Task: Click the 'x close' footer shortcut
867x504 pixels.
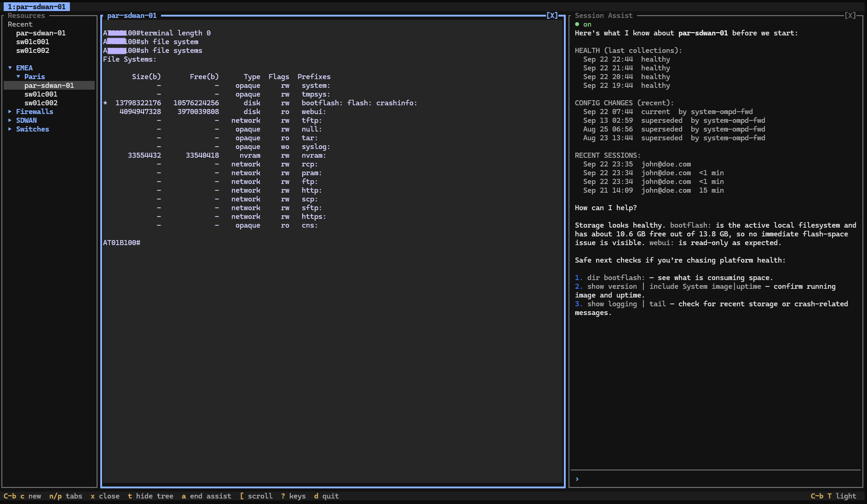Action: point(105,496)
